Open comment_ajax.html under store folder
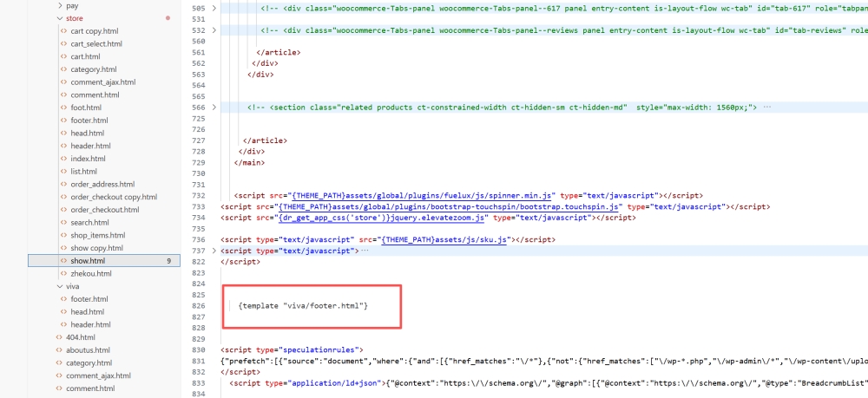Viewport: 868px width, 398px height. coord(103,82)
